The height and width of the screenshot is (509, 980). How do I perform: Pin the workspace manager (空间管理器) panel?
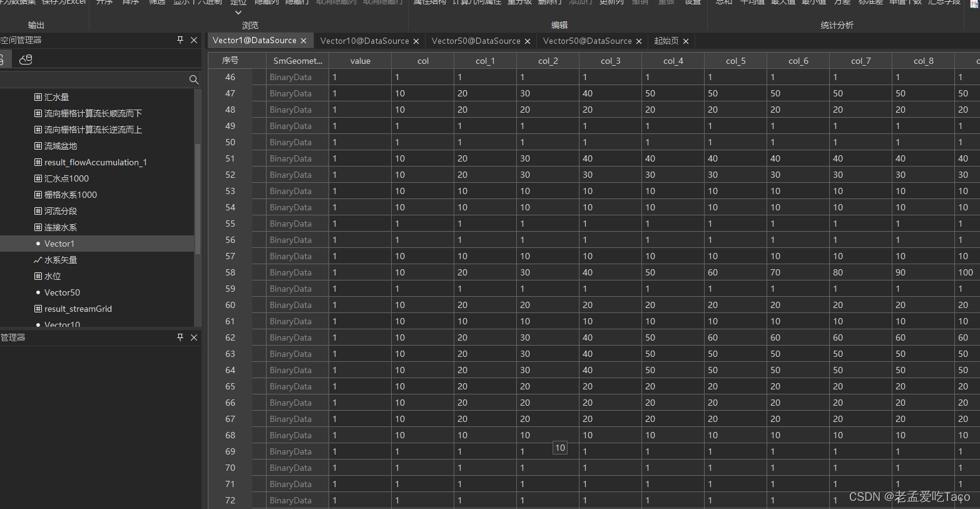tap(180, 40)
